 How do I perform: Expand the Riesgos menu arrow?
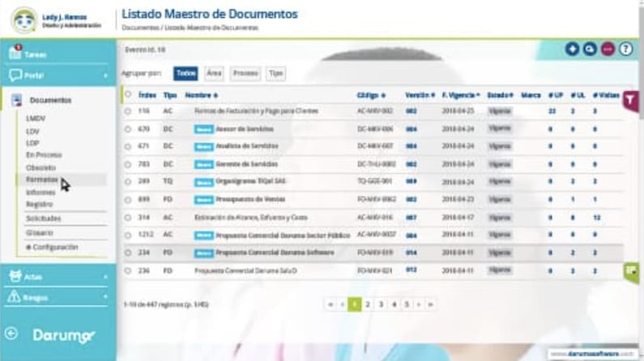click(105, 297)
